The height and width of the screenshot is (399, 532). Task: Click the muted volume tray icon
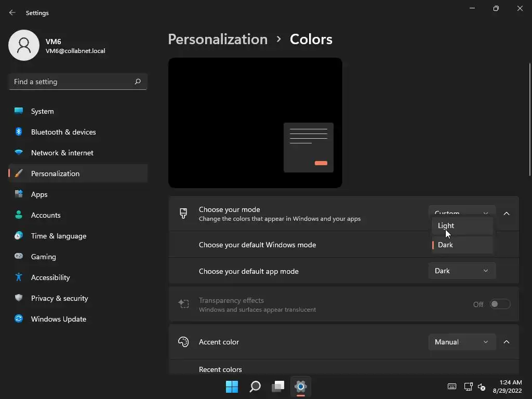(482, 387)
